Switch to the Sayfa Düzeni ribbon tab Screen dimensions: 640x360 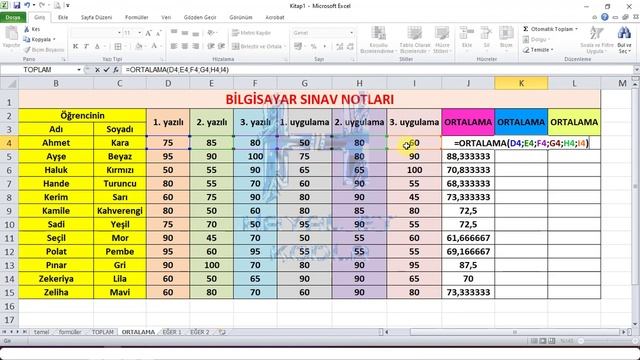tap(96, 18)
